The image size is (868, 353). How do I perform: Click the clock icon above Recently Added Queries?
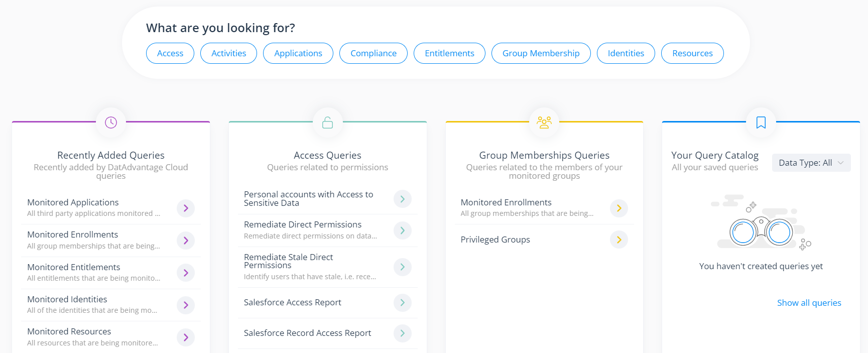(x=110, y=122)
